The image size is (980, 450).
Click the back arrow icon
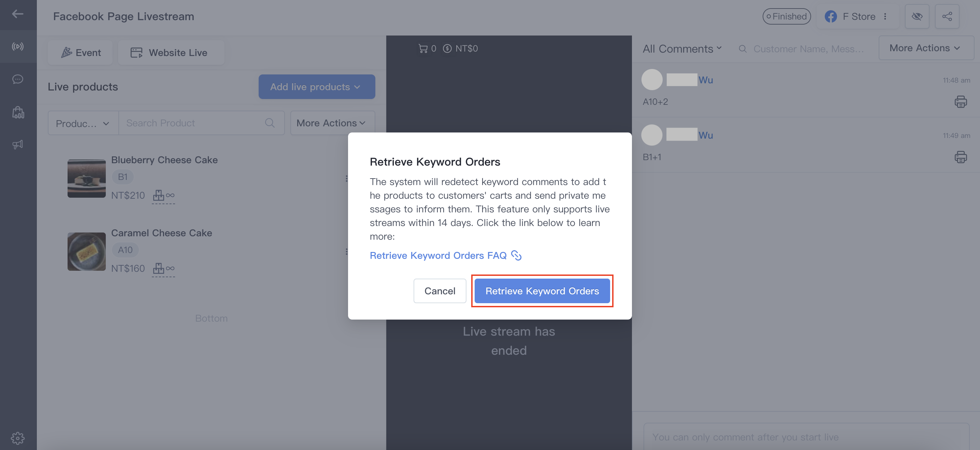point(17,14)
